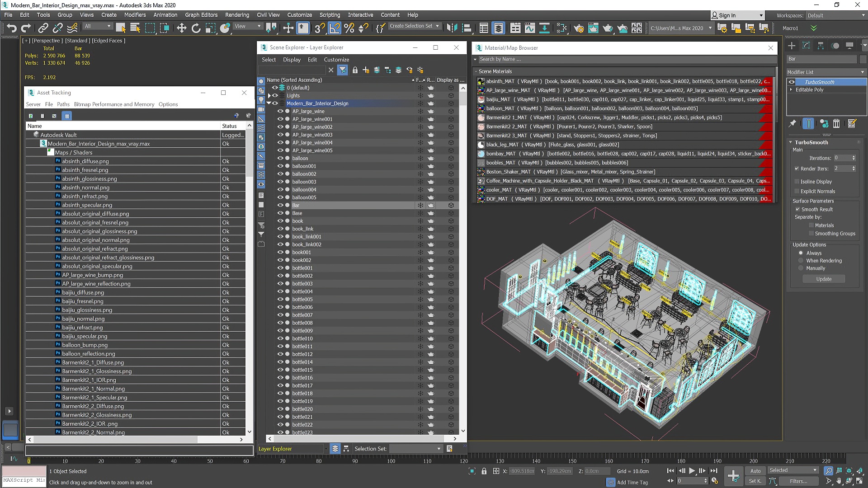Click the Auto key button
The height and width of the screenshot is (488, 868).
pos(755,471)
